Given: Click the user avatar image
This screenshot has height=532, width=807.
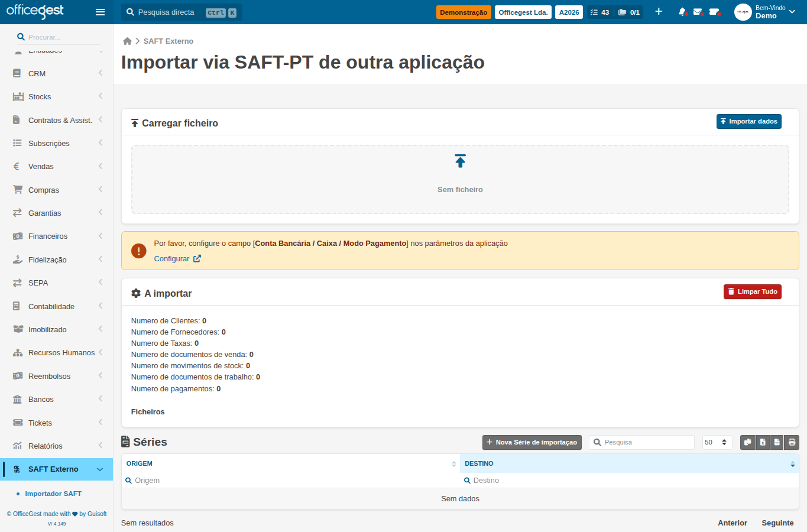Looking at the screenshot, I should tap(743, 12).
